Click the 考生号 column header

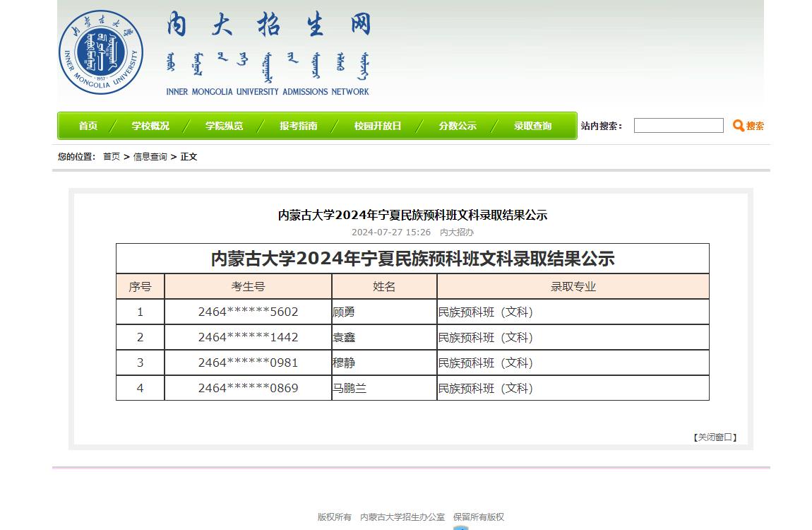[x=248, y=286]
